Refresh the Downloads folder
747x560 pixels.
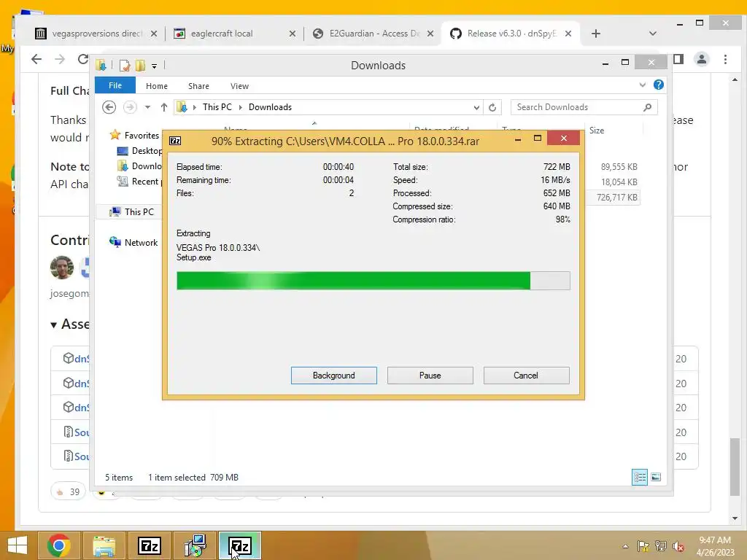(x=492, y=108)
